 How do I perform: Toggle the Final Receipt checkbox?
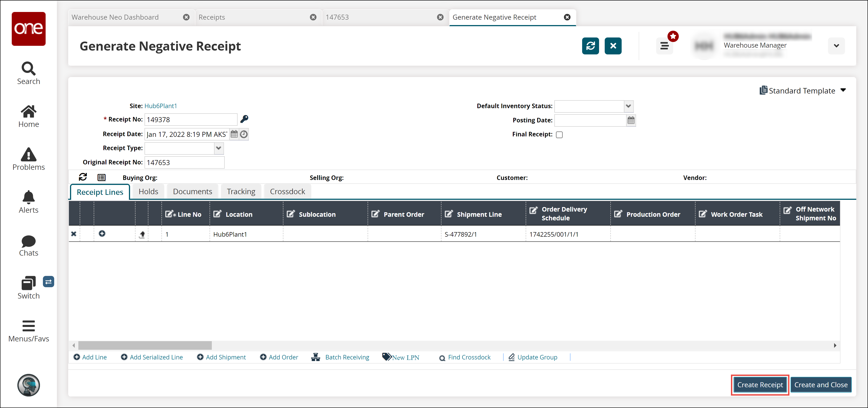point(559,135)
